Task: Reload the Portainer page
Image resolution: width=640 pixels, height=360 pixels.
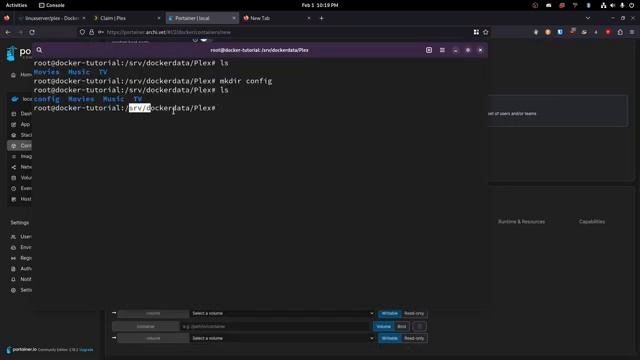Action: 32,32
